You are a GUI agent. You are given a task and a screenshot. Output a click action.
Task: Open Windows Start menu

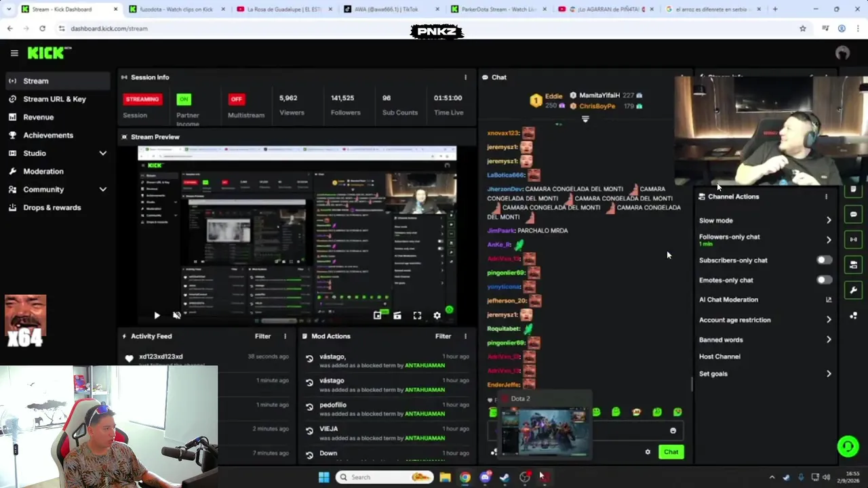point(323,477)
